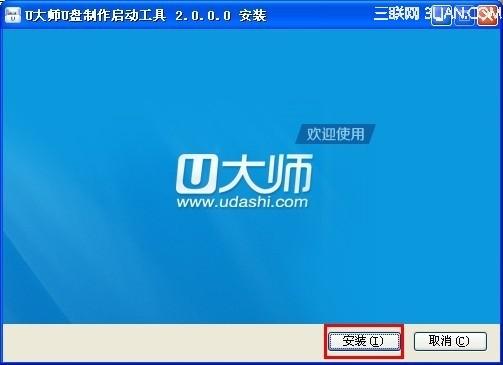Click the blue splash banner above the logo
The height and width of the screenshot is (365, 503).
click(x=251, y=77)
